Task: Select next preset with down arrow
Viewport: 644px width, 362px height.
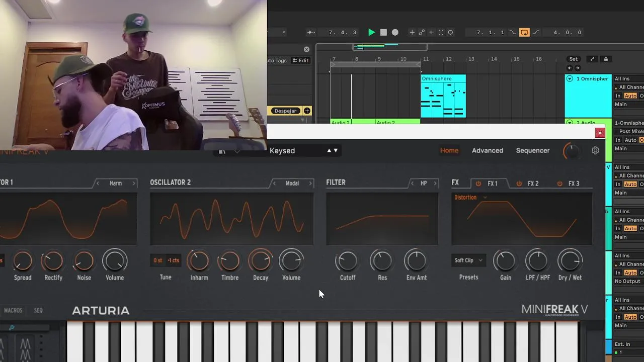Action: click(336, 150)
